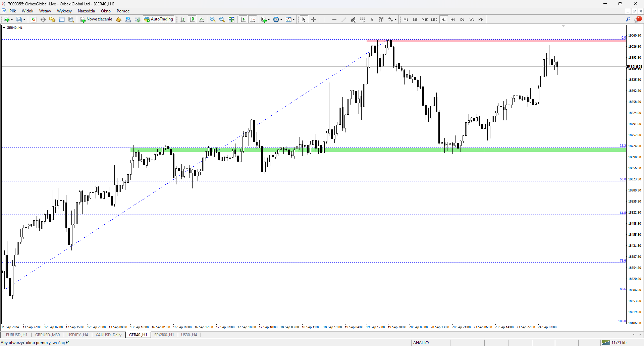Open the Narzędzia menu
The height and width of the screenshot is (346, 644).
click(x=86, y=11)
